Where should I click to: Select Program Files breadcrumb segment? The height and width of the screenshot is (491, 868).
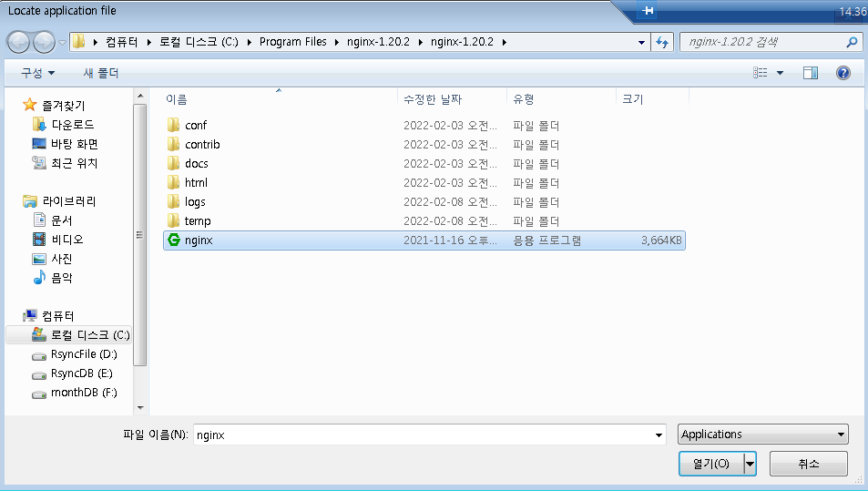[x=293, y=42]
